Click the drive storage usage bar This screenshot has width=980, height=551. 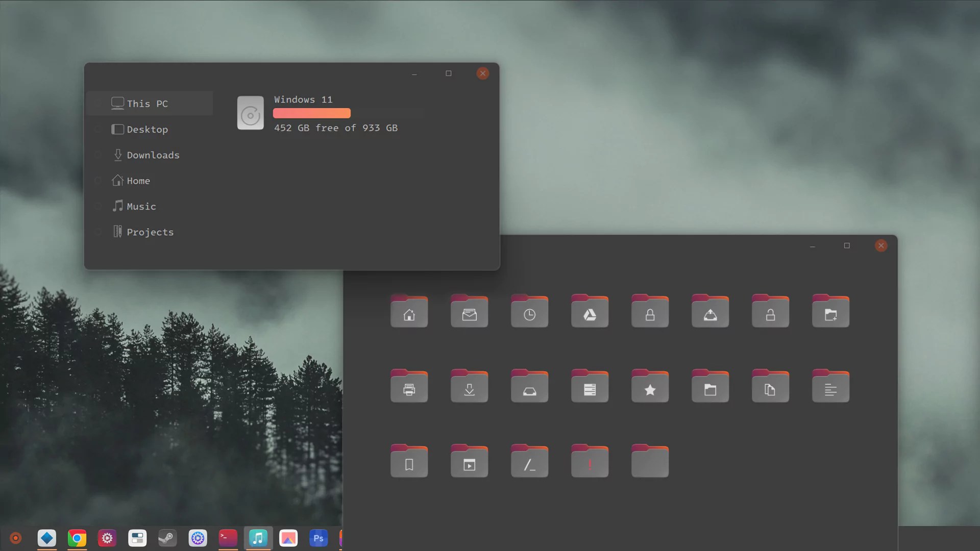(x=312, y=113)
